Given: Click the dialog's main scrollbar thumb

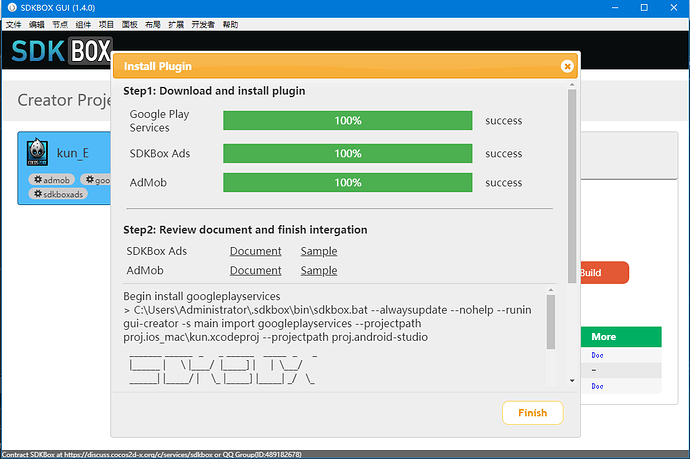Looking at the screenshot, I should click(572, 186).
